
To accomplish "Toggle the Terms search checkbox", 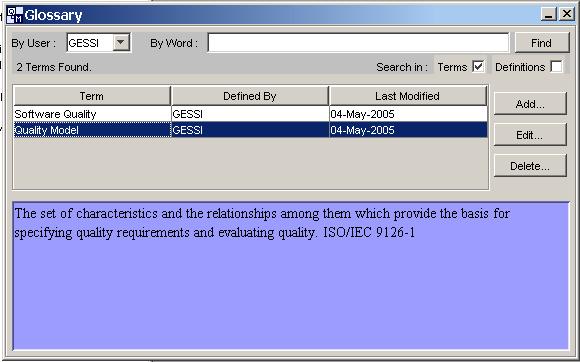I will [478, 67].
